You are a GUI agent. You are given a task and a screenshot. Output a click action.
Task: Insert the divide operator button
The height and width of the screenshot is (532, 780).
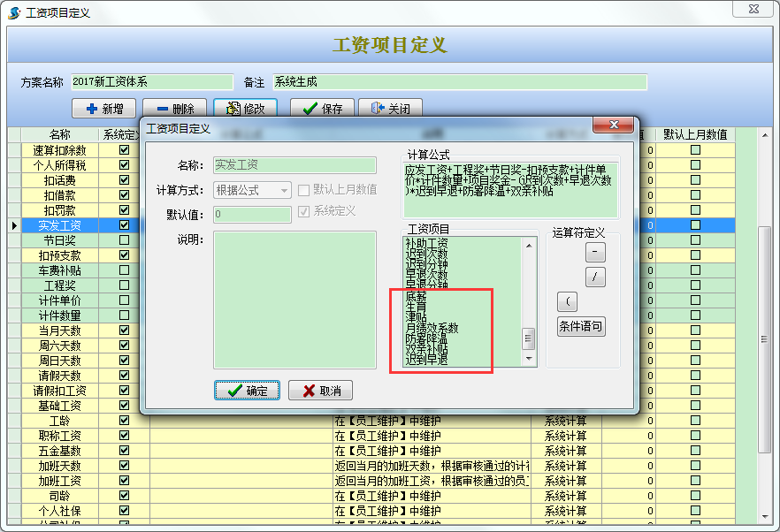(x=595, y=277)
